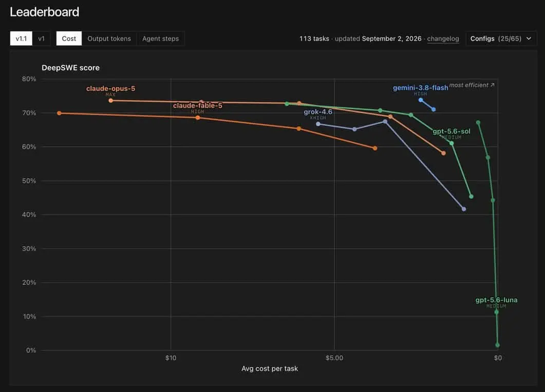Switch to the v1.1 version toggle
Screen dimensions: 545x392
point(21,39)
